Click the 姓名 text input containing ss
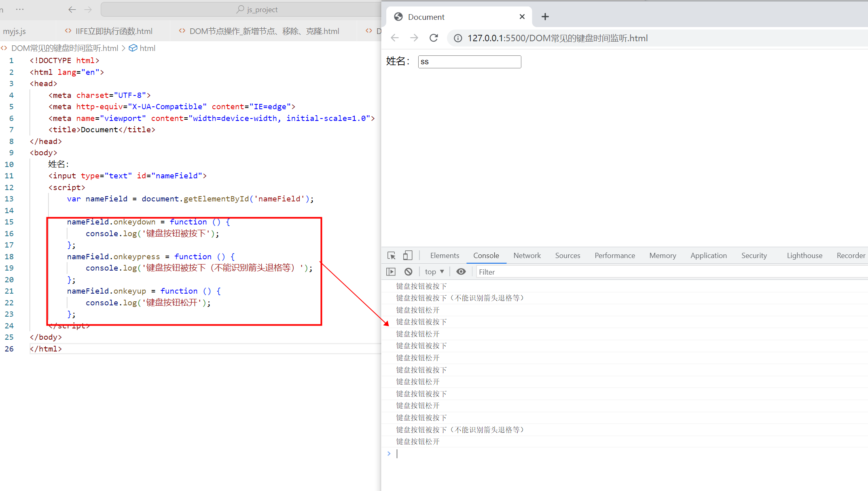This screenshot has width=868, height=491. click(x=470, y=62)
